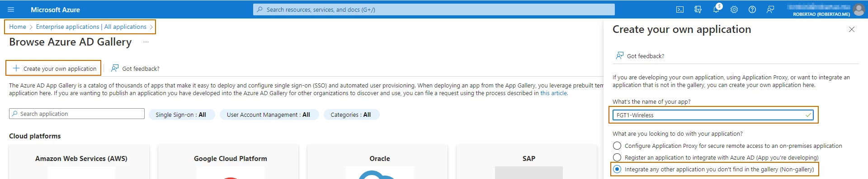Go to Home breadcrumb
Image resolution: width=868 pixels, height=179 pixels.
point(18,27)
